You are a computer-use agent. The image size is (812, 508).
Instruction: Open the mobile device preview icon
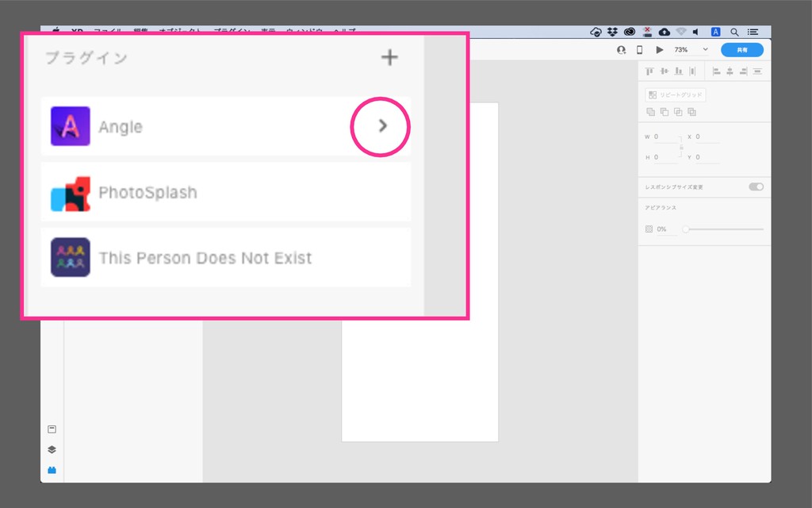pyautogui.click(x=640, y=50)
